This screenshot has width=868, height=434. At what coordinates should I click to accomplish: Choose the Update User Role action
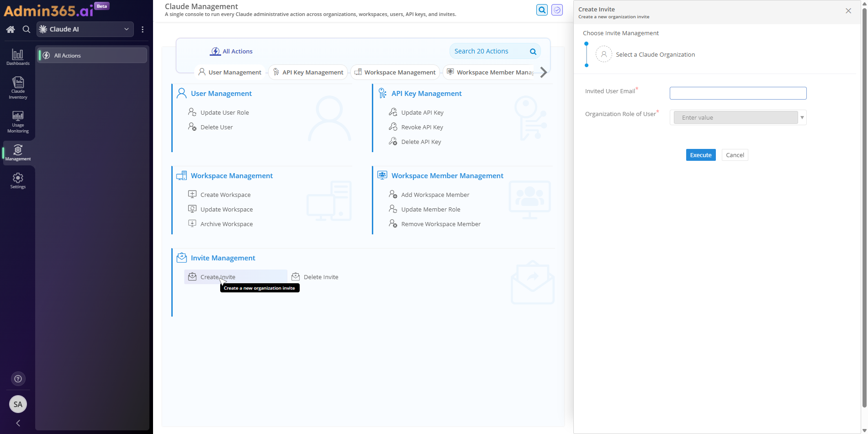(224, 112)
